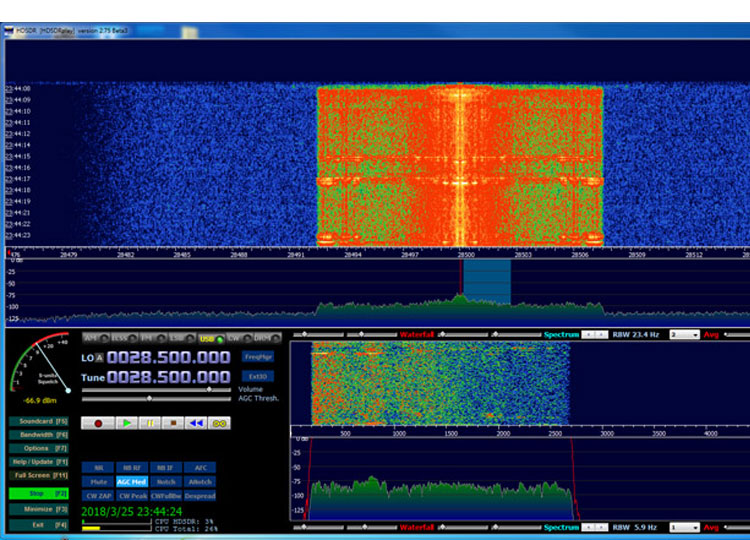The height and width of the screenshot is (540, 750).
Task: Switch demodulation mode to AM
Action: 96,338
